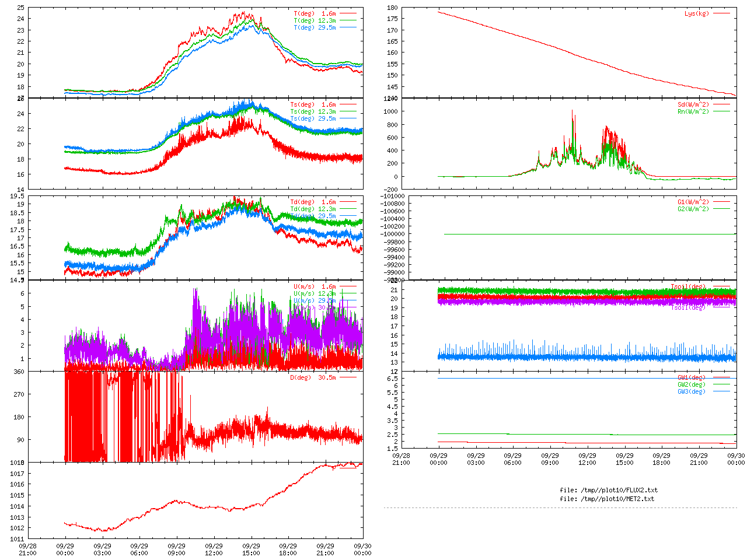
Task: Click the Lys(kg) legend label
Action: coord(696,13)
